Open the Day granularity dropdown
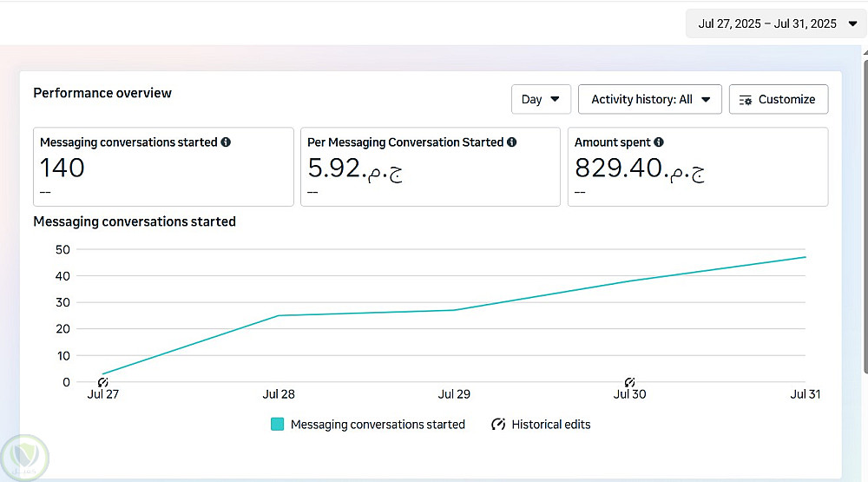 (541, 100)
